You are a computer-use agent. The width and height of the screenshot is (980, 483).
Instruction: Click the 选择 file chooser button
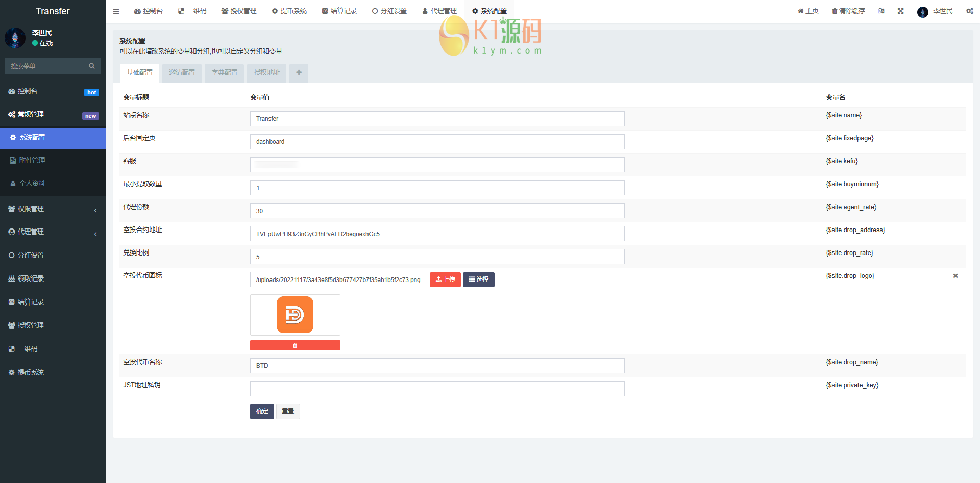click(478, 279)
